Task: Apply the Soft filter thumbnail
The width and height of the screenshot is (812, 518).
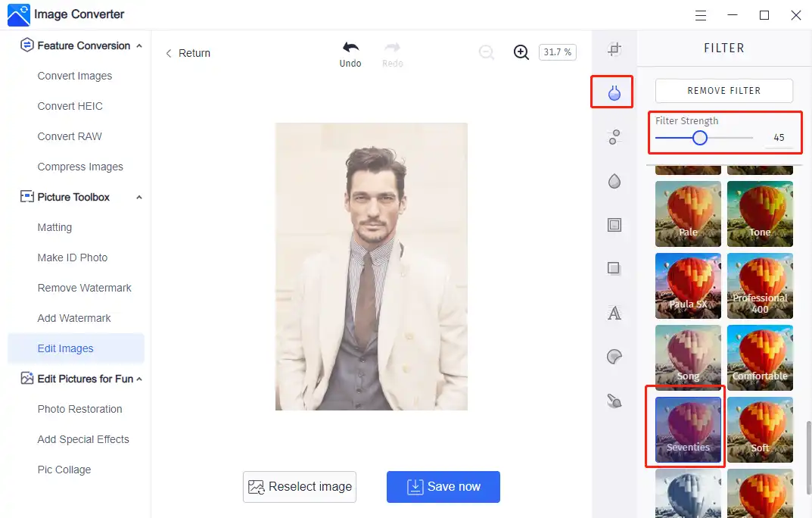Action: (760, 429)
